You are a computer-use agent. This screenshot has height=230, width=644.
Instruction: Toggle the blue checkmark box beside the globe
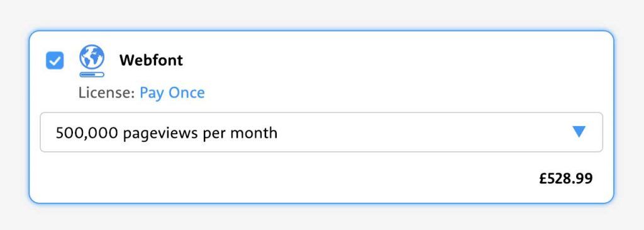tap(55, 60)
